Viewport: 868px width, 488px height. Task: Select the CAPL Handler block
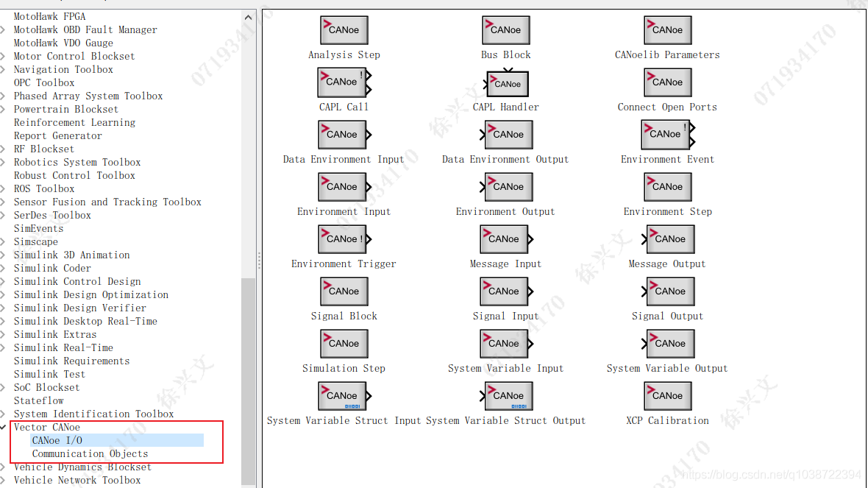point(507,84)
